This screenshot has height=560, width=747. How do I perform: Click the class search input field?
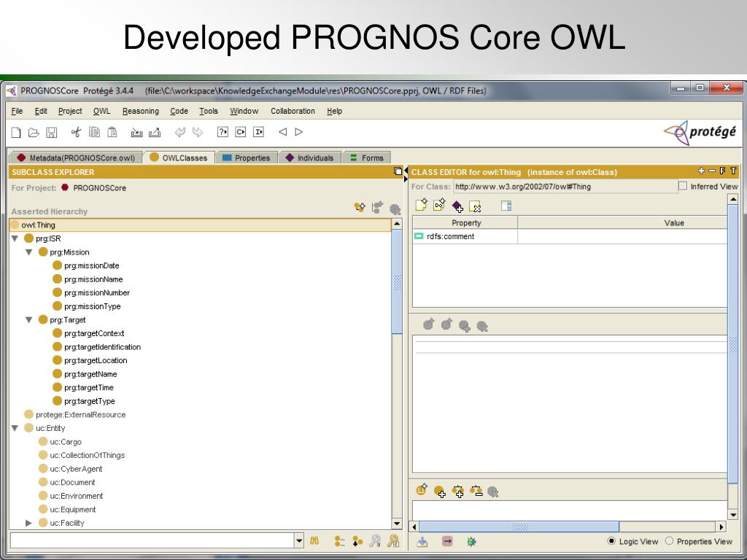152,541
